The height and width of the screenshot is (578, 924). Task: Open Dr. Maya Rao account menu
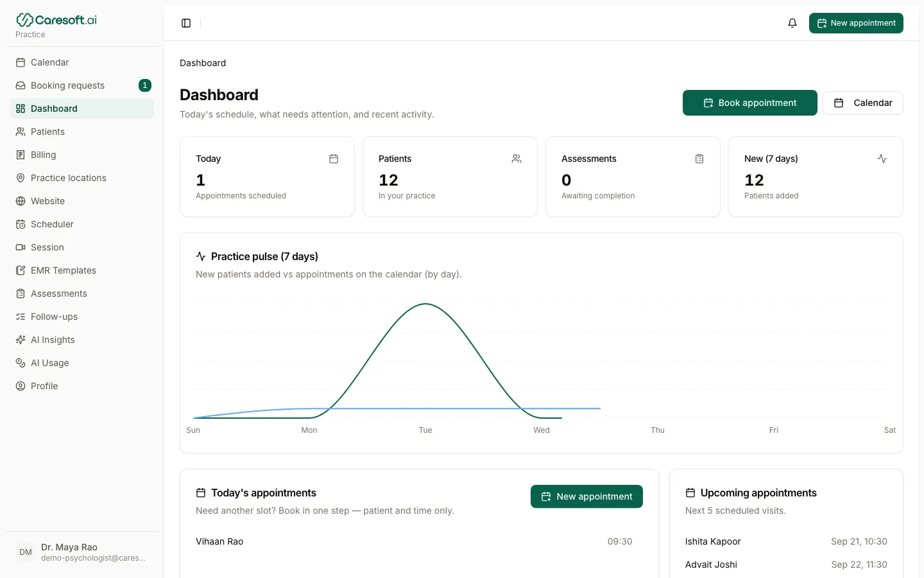pyautogui.click(x=82, y=552)
